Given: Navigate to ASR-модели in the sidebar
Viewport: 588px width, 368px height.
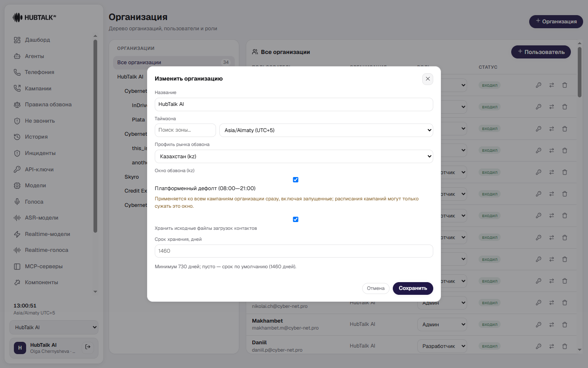Looking at the screenshot, I should click(42, 218).
